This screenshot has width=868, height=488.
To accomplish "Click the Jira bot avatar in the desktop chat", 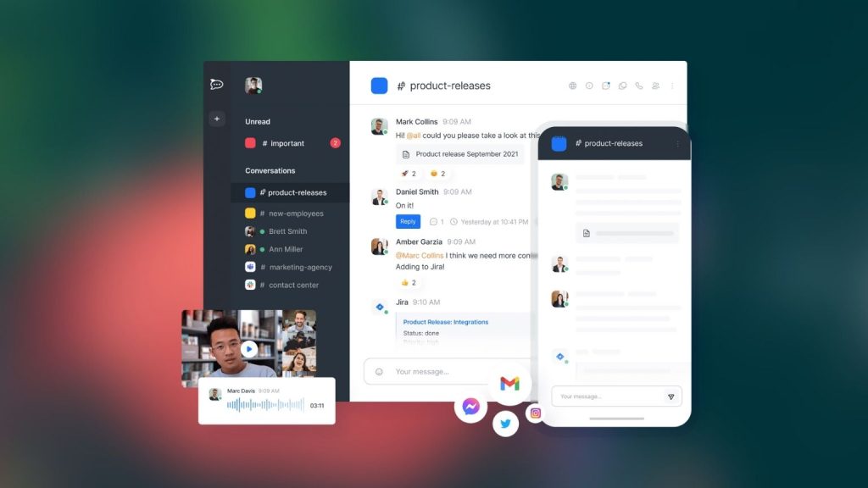I will point(380,307).
